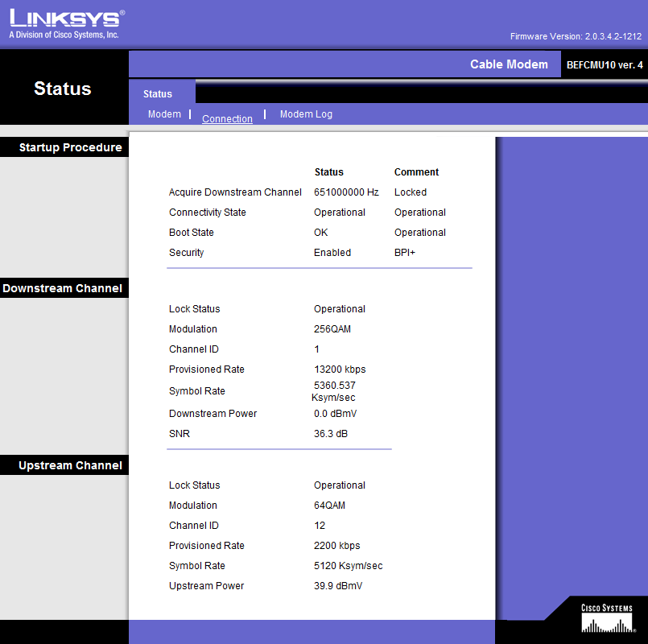Viewport: 648px width, 644px height.
Task: Click the 0.0 dBmV downstream power
Action: (x=335, y=414)
